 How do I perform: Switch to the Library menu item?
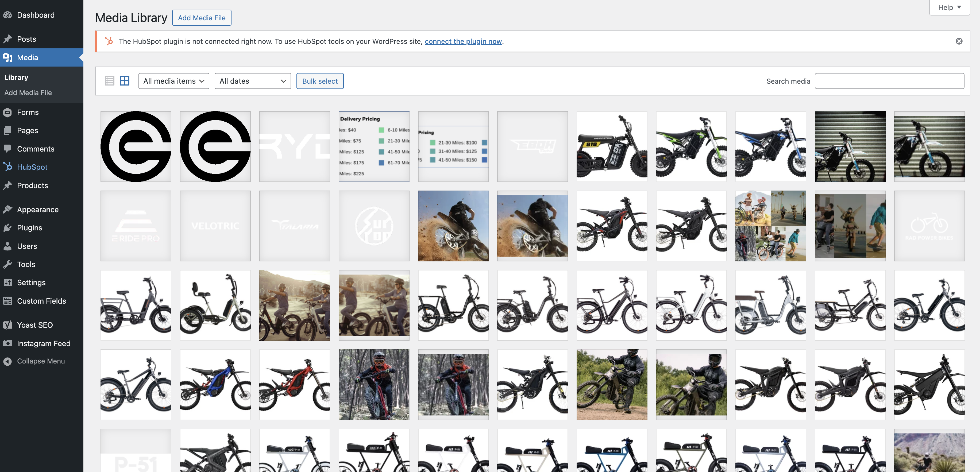[x=16, y=77]
